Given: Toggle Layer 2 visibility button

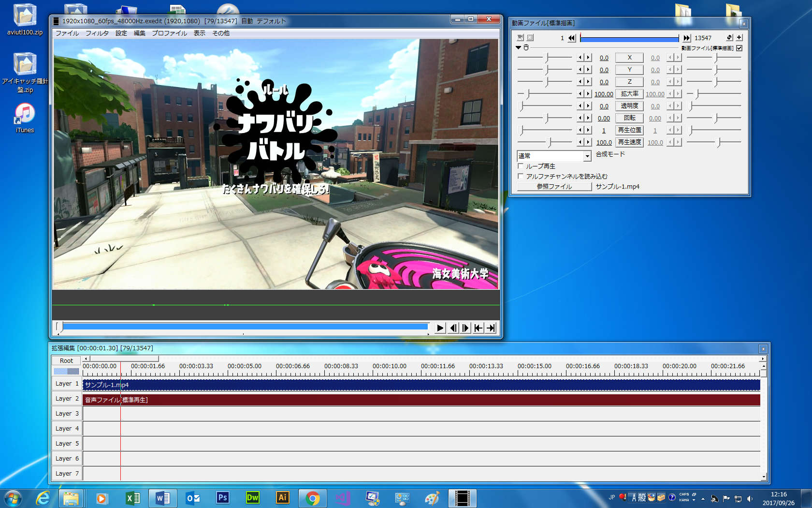Looking at the screenshot, I should coord(67,399).
